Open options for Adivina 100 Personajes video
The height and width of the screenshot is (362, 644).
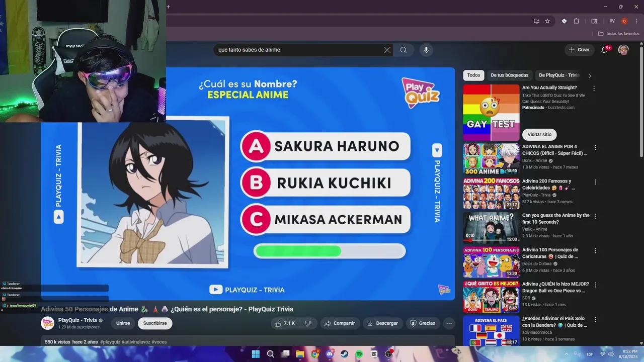[595, 251]
